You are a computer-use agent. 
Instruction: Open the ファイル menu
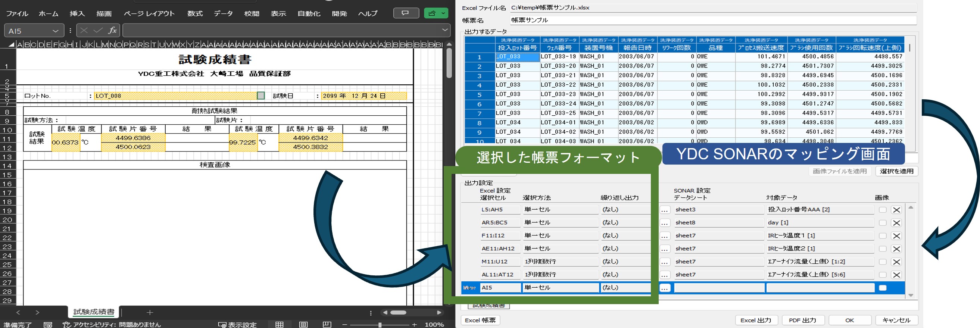[17, 13]
